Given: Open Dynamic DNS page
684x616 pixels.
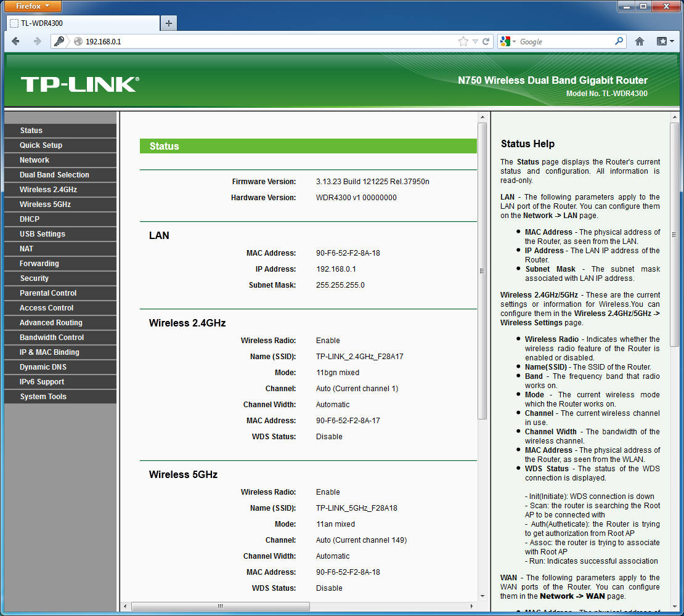Looking at the screenshot, I should (x=60, y=368).
